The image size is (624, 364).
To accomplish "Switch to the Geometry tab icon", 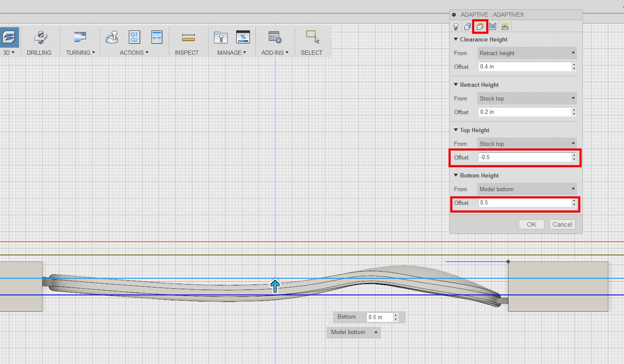I will point(468,27).
